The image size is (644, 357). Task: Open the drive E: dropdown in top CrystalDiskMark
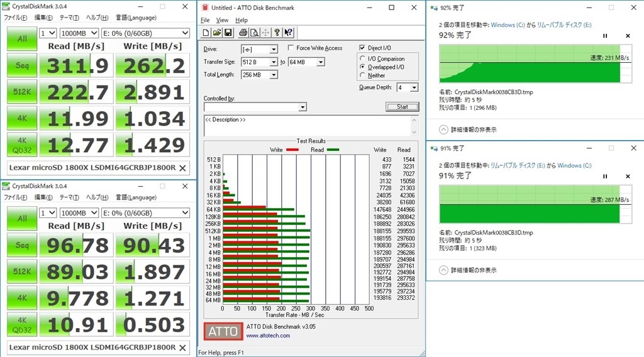pyautogui.click(x=145, y=33)
